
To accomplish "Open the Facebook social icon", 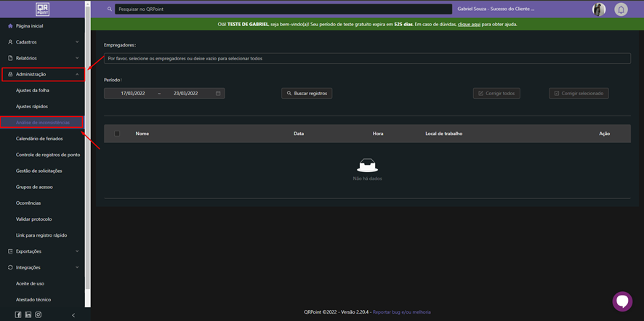I will [x=18, y=314].
